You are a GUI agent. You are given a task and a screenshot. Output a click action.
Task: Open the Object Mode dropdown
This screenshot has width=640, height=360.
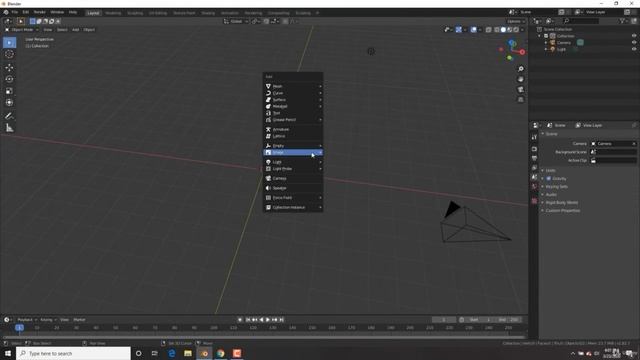click(22, 30)
